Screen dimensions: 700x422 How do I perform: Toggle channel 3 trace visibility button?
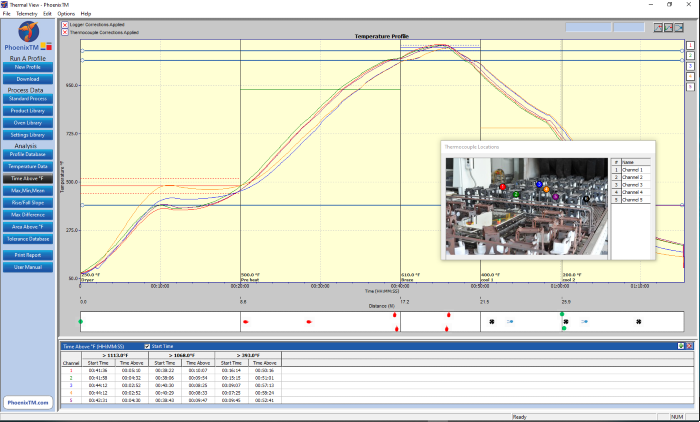690,66
